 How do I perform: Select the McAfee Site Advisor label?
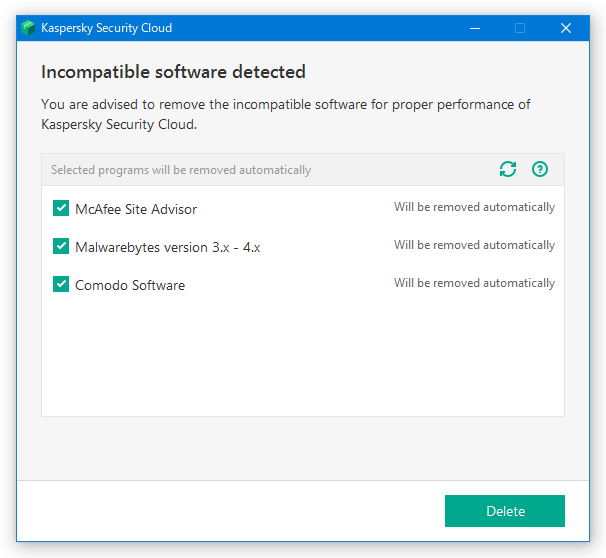(136, 209)
